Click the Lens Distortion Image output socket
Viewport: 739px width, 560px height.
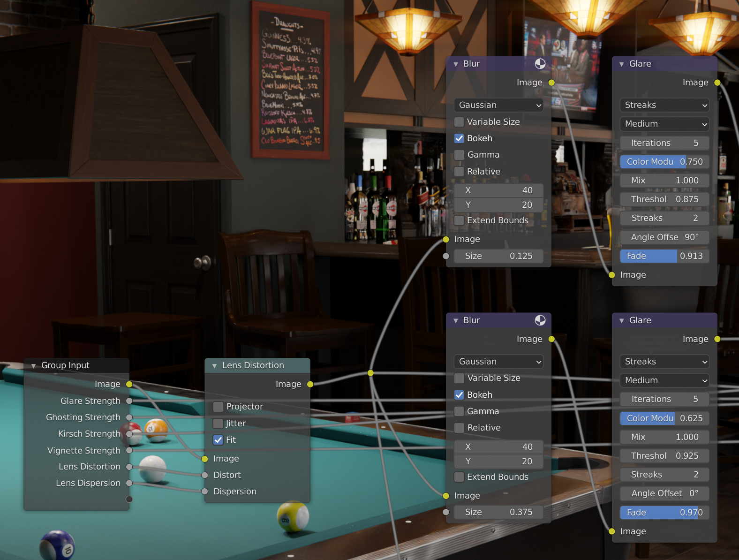click(x=310, y=384)
